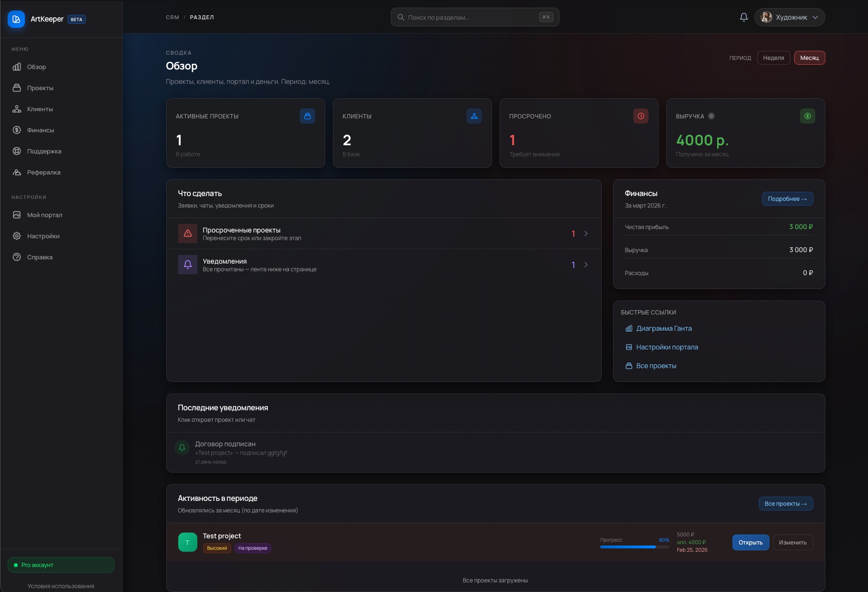Open Поддержка from the sidebar
The height and width of the screenshot is (592, 868).
point(44,151)
